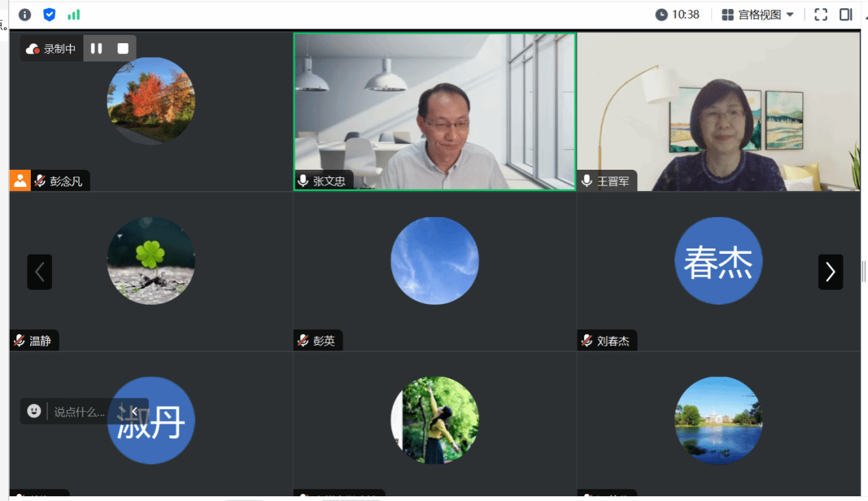Enter fullscreen mode via the top bar
The image size is (868, 501).
[821, 14]
